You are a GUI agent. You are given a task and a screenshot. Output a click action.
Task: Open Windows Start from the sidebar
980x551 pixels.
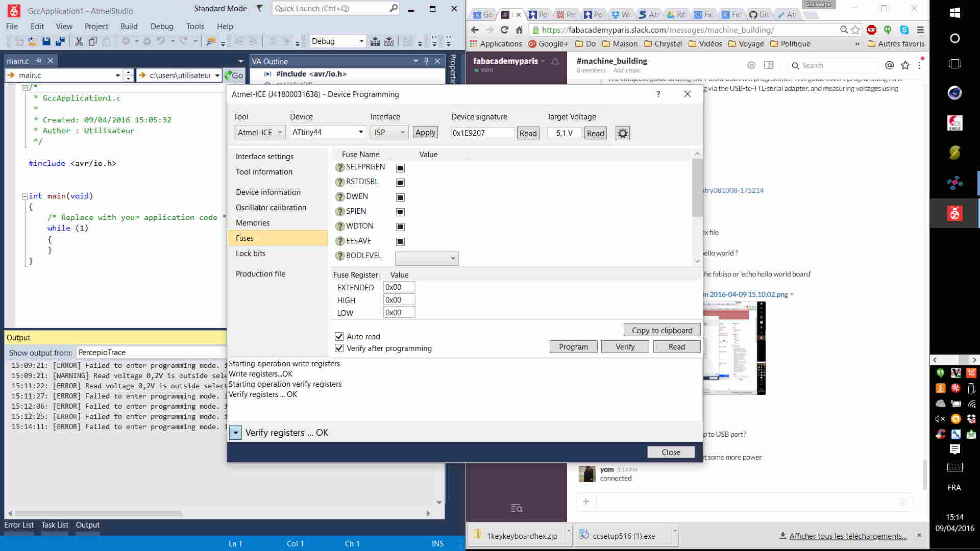[955, 13]
